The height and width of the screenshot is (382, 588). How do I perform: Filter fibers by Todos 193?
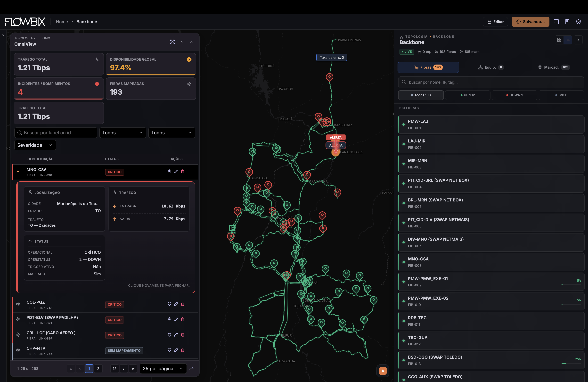pyautogui.click(x=421, y=95)
